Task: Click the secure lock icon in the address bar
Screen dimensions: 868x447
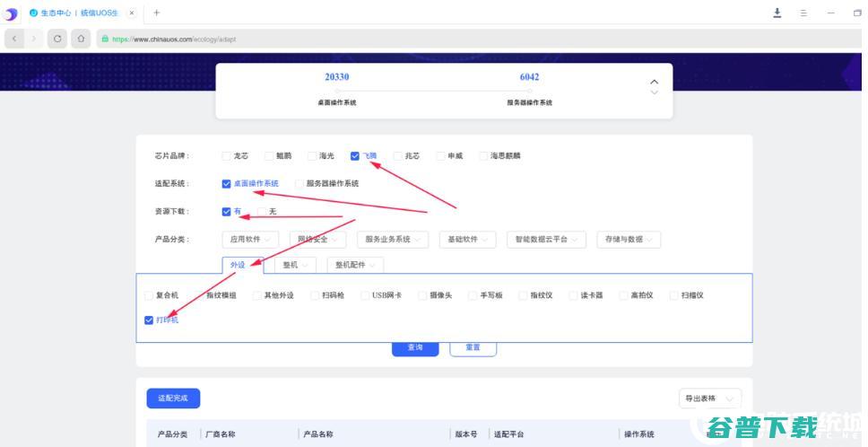Action: click(105, 39)
